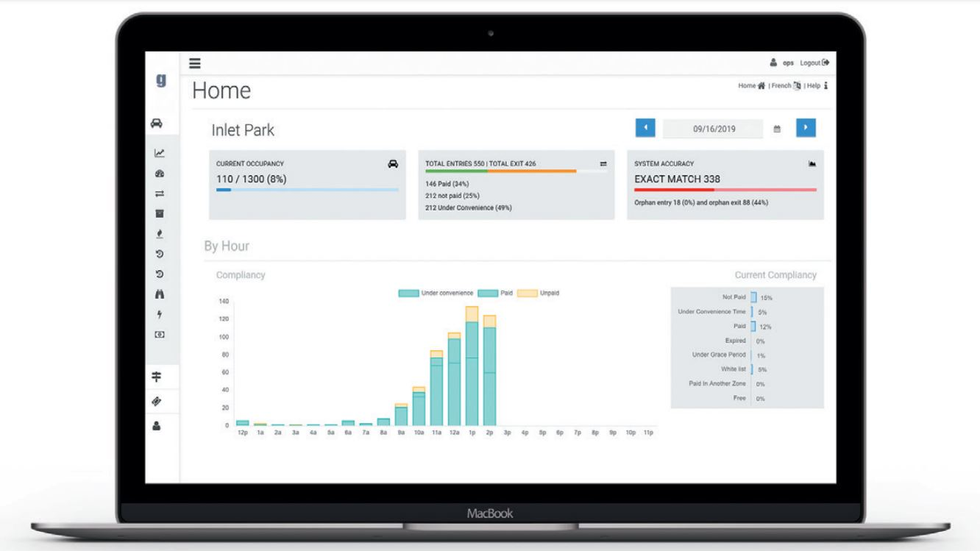
Task: Advance to next date with right arrow
Action: 806,128
